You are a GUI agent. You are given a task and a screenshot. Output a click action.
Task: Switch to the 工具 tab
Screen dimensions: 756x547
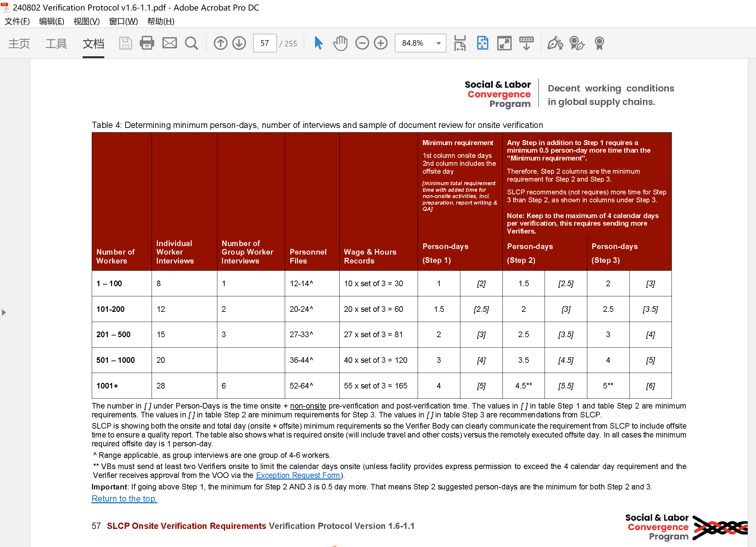tap(56, 43)
